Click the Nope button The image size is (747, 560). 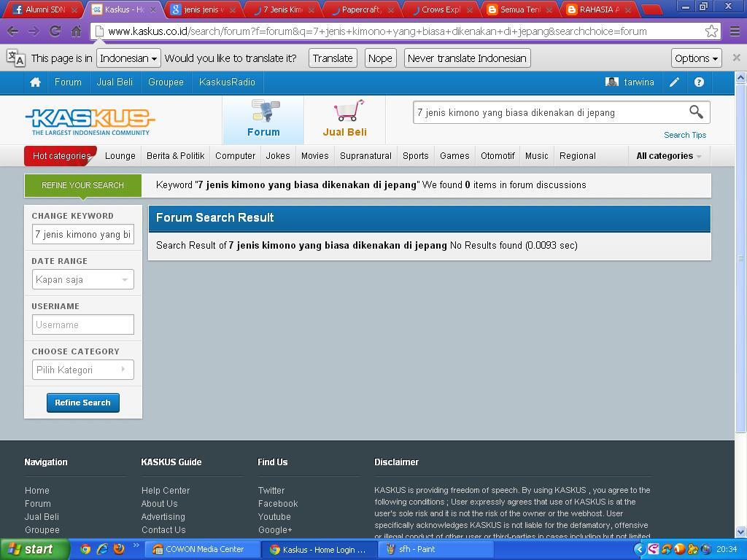(380, 58)
